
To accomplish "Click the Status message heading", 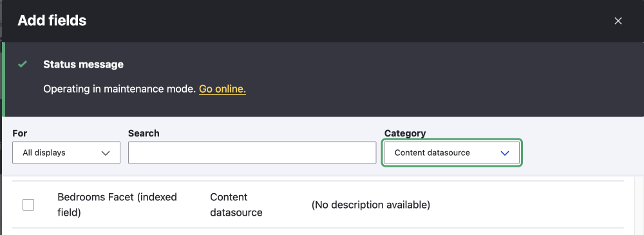I will (83, 64).
